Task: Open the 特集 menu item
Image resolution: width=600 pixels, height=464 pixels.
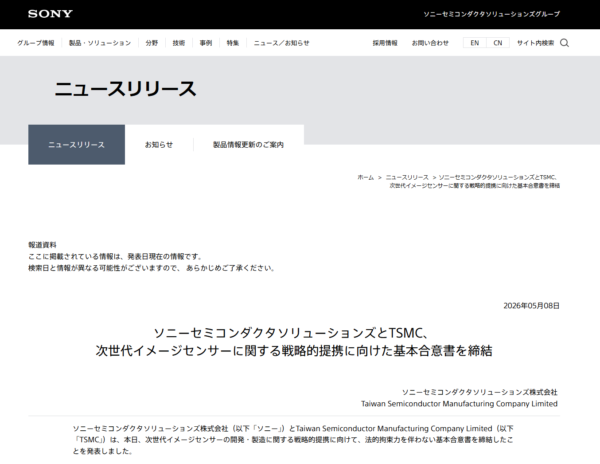Action: click(x=233, y=43)
